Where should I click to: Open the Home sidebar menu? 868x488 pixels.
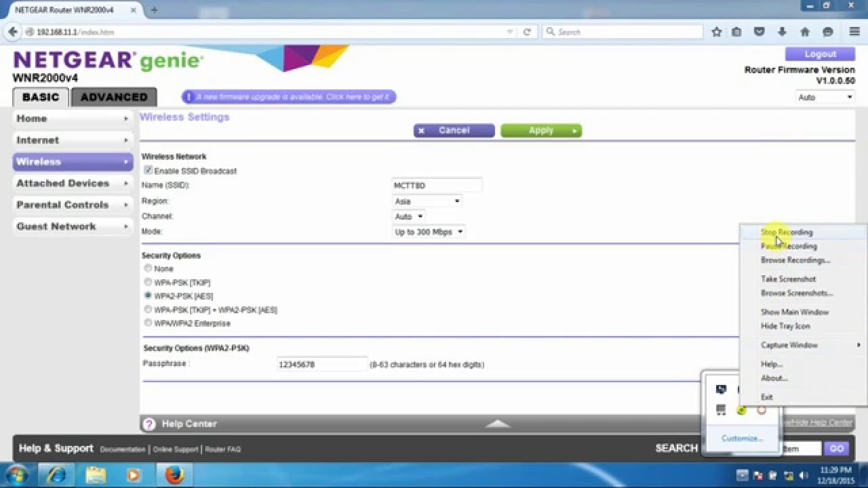point(73,119)
